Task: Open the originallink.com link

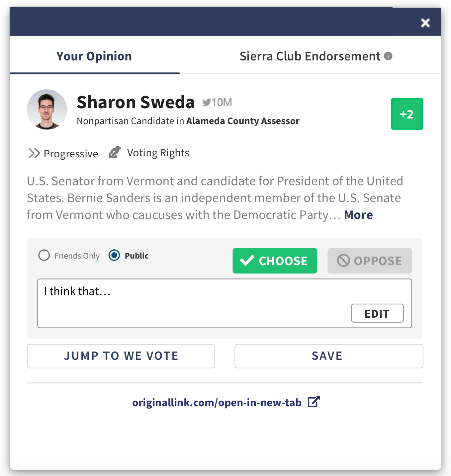Action: (x=217, y=402)
